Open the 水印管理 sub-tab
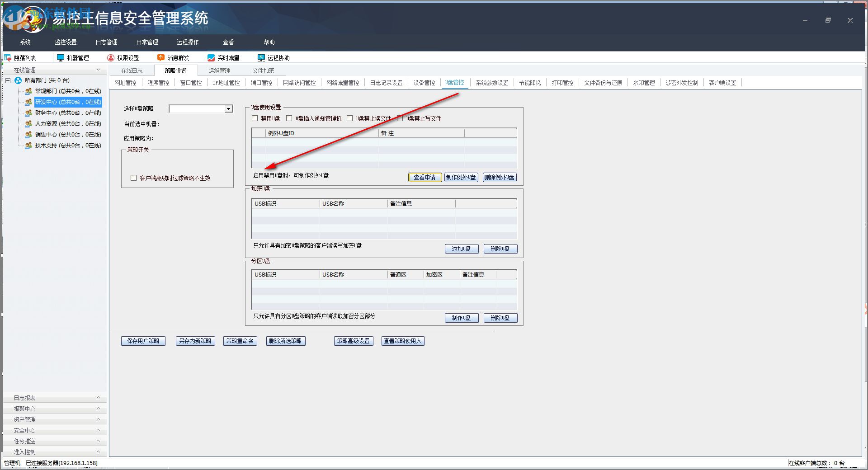The image size is (868, 470). tap(644, 83)
